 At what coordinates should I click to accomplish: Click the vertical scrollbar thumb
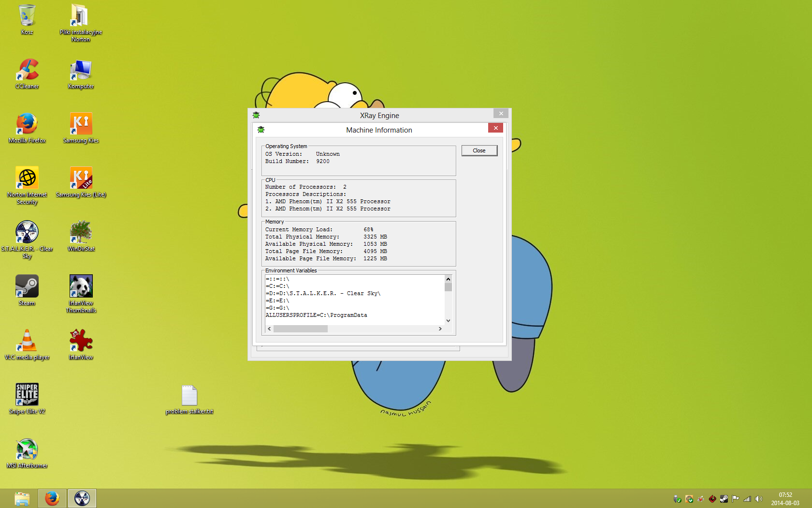pyautogui.click(x=448, y=287)
